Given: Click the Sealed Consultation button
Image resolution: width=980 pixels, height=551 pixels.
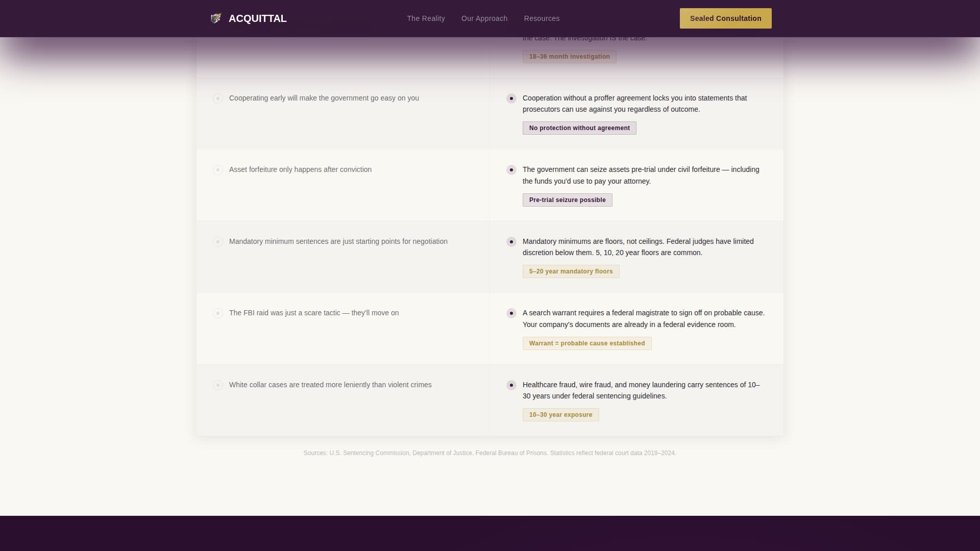Looking at the screenshot, I should pyautogui.click(x=725, y=18).
